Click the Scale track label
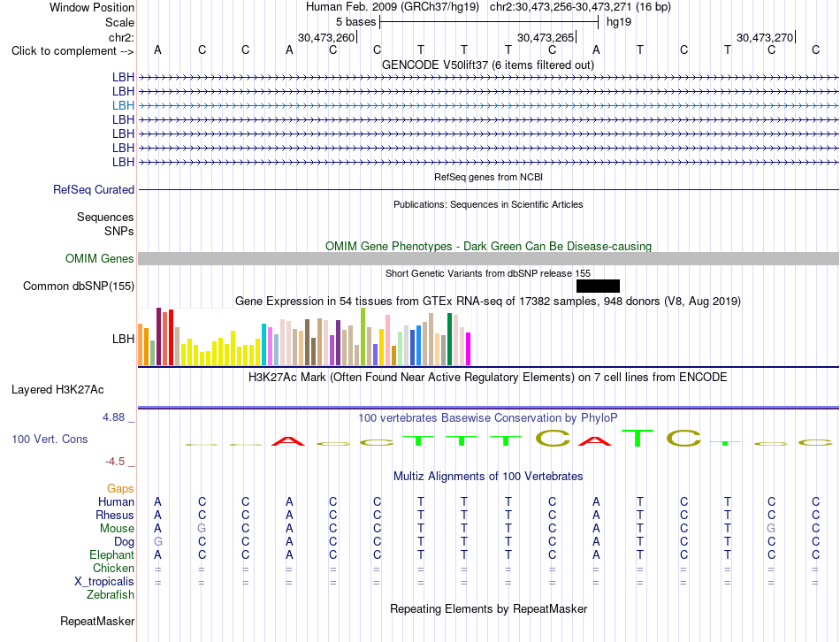The width and height of the screenshot is (840, 642). click(119, 22)
